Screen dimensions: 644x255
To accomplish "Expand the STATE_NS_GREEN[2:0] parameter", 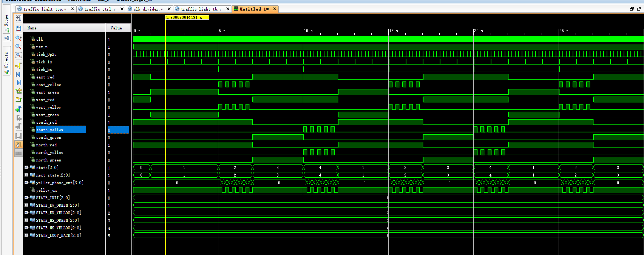I will click(x=26, y=220).
